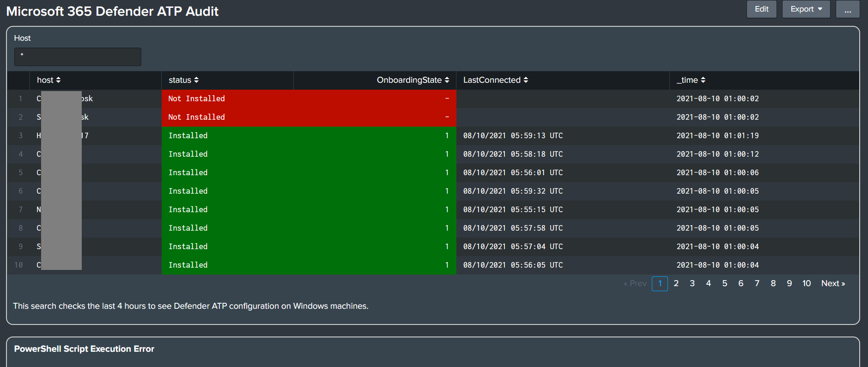Image resolution: width=868 pixels, height=367 pixels.
Task: Select LastConnected value 05:59:32 UTC
Action: (513, 191)
